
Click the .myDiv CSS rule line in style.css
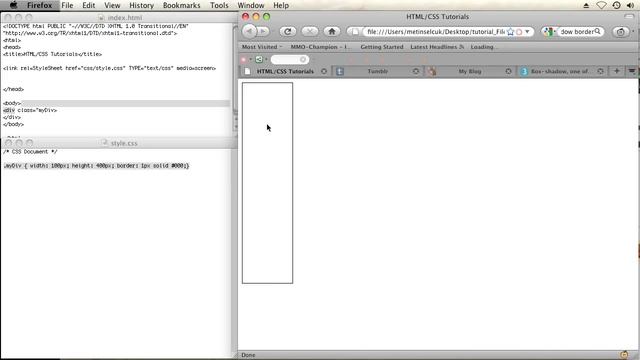point(96,166)
